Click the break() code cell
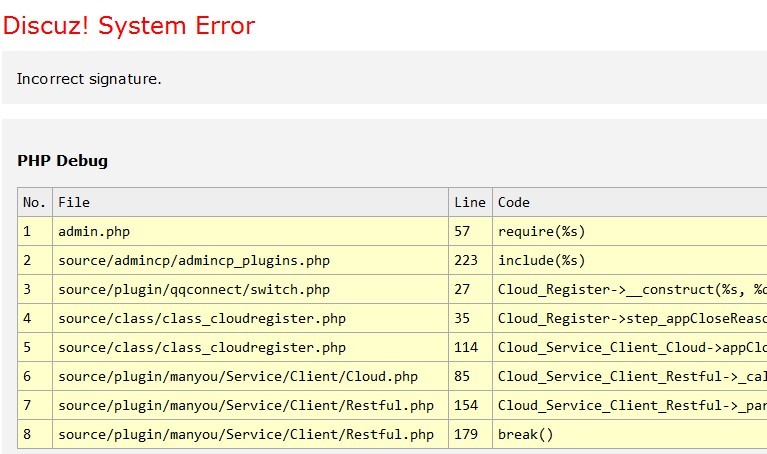 (x=525, y=434)
